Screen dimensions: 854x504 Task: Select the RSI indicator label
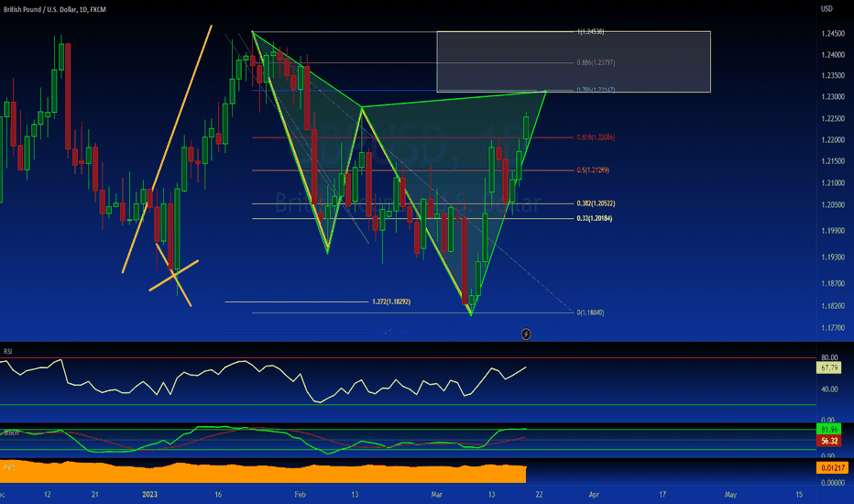click(7, 352)
